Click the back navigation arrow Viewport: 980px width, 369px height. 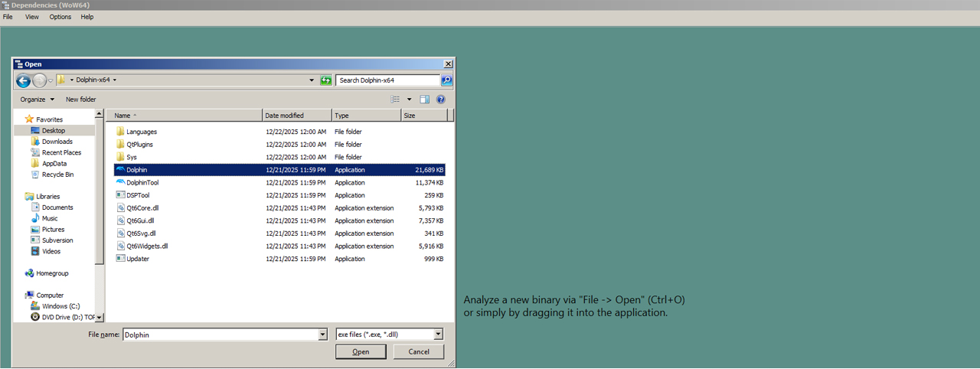point(23,80)
